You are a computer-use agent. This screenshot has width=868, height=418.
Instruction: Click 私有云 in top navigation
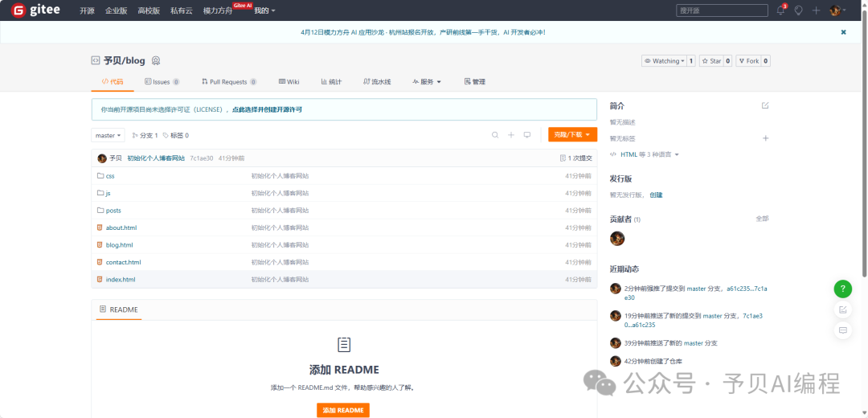(x=182, y=10)
